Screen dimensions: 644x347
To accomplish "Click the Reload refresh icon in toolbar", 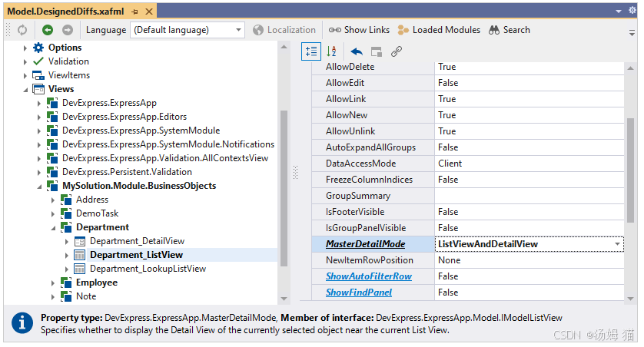I will pyautogui.click(x=22, y=30).
